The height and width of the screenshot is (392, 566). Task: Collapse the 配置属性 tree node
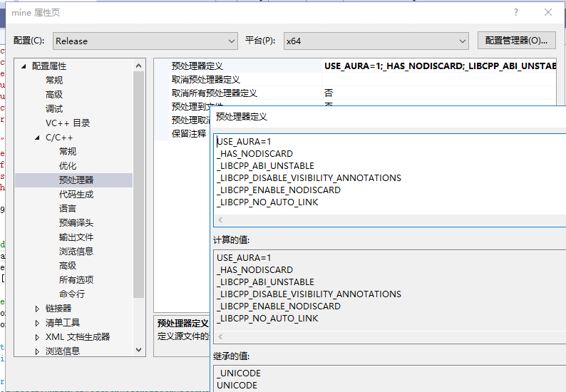(24, 66)
